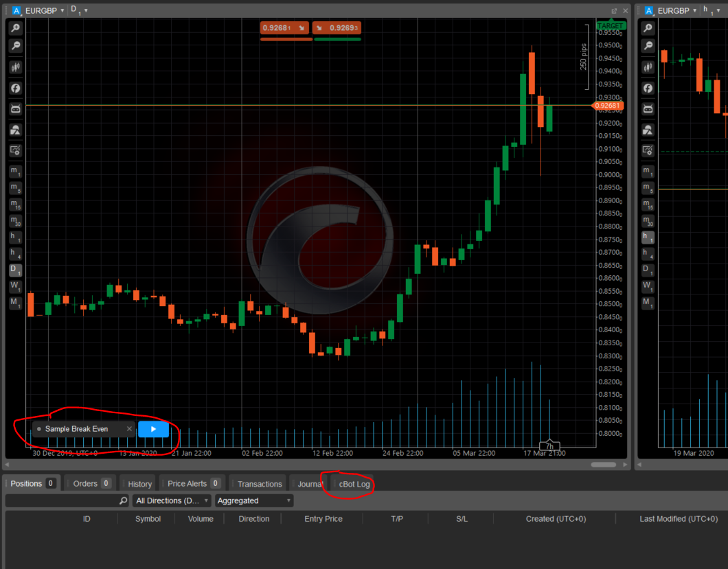Open the indicators icon in left chart toolbar

click(x=15, y=130)
